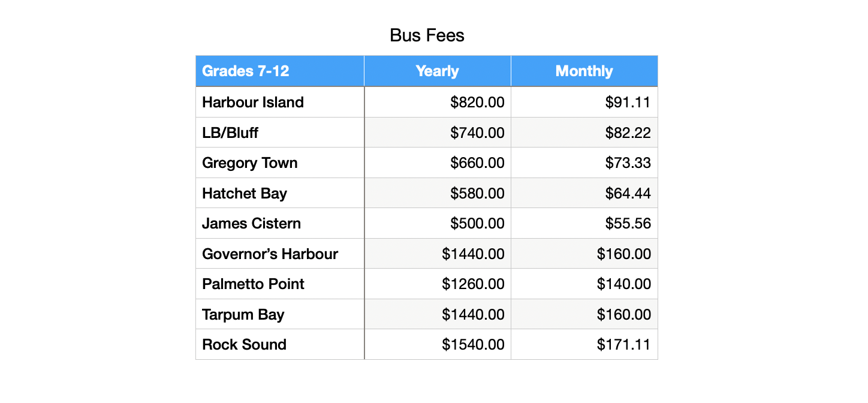Select the Yearly column header
This screenshot has width=868, height=403.
point(438,71)
